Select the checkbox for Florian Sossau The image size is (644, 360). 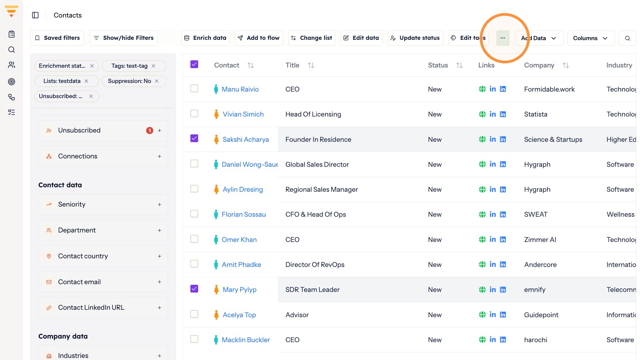click(x=194, y=214)
